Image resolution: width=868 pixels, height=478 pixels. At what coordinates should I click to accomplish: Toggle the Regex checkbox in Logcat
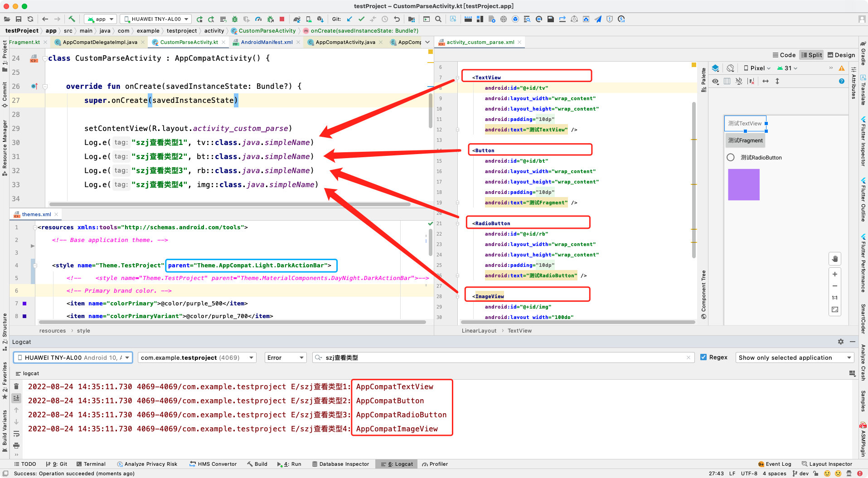coord(703,357)
